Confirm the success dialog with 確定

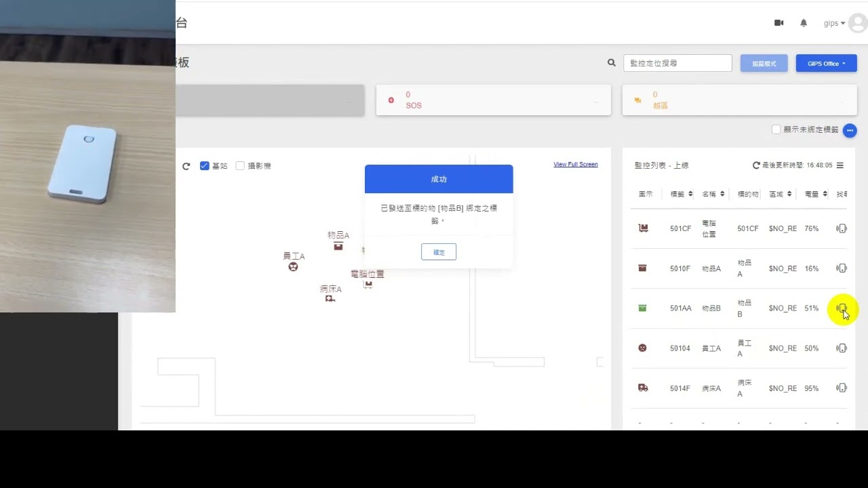point(439,252)
